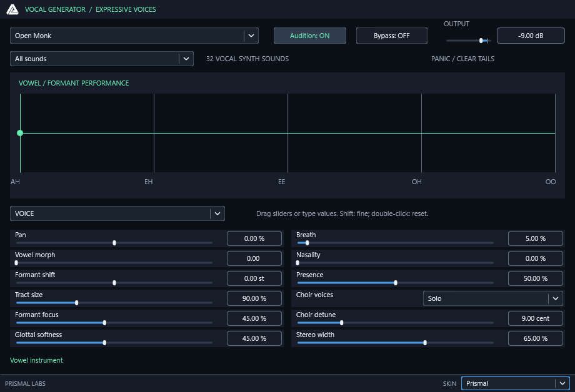Click the VOICE dropdown chevron

pos(217,213)
